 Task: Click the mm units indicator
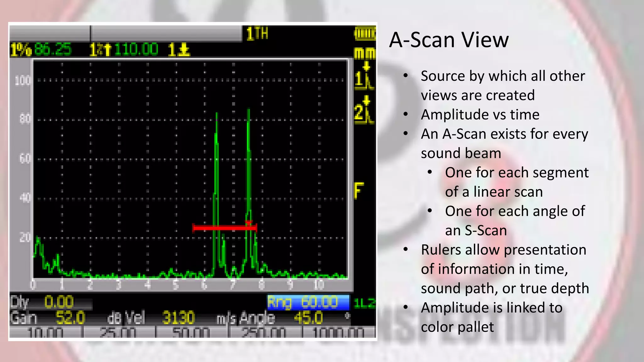[365, 53]
